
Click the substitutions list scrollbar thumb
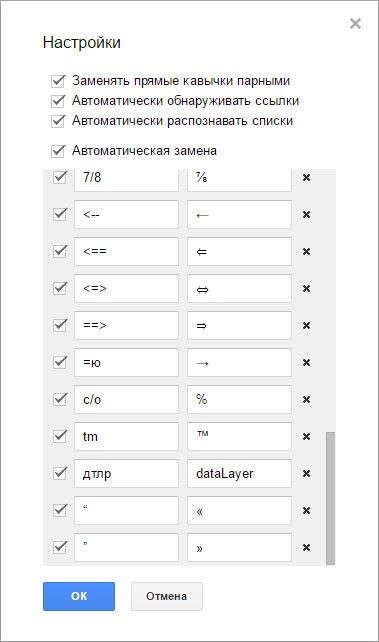tap(330, 498)
